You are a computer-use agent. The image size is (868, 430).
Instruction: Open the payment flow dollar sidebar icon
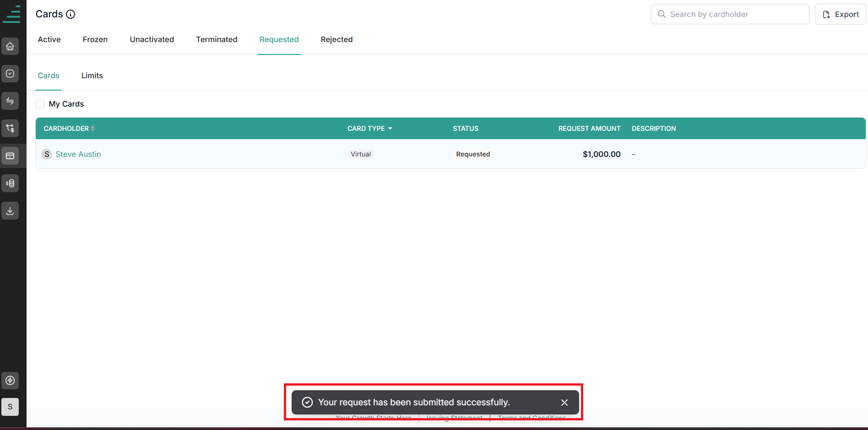point(10,129)
